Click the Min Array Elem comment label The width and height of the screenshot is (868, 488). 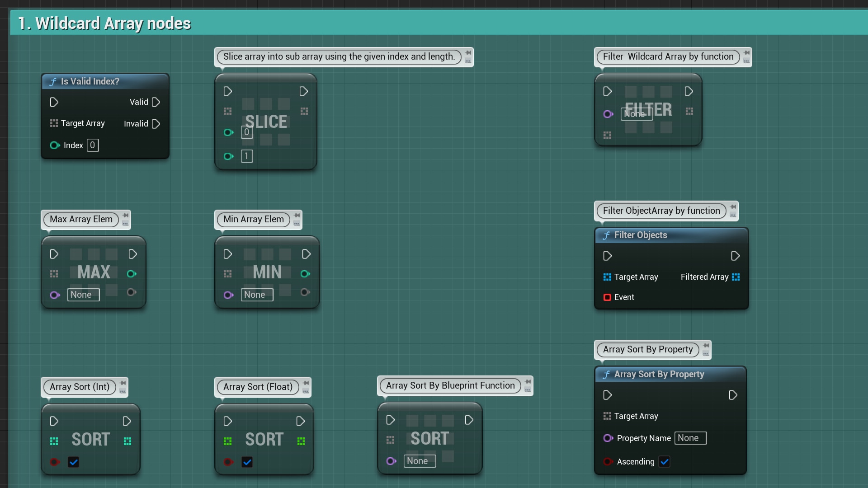pos(253,219)
